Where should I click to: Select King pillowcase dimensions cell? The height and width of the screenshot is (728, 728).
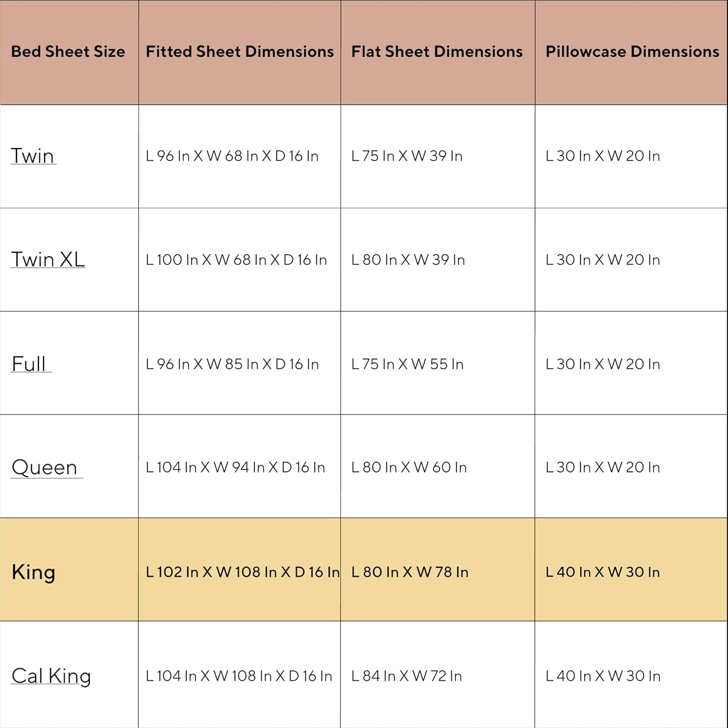(x=602, y=572)
